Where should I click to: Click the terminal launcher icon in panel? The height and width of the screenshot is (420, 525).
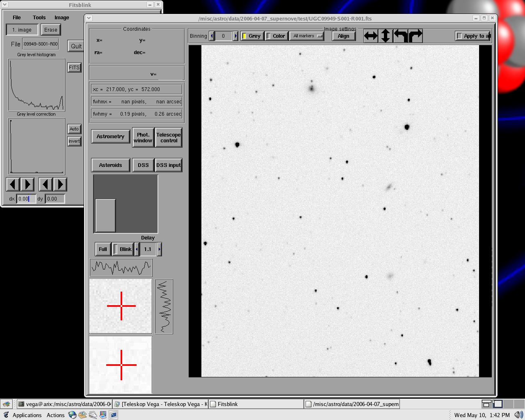(114, 415)
